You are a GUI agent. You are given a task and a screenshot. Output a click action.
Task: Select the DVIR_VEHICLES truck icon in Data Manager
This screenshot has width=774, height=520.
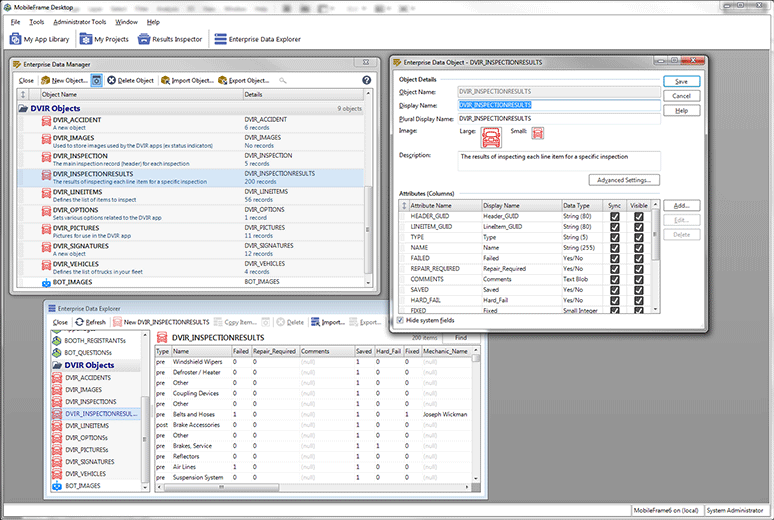point(46,266)
